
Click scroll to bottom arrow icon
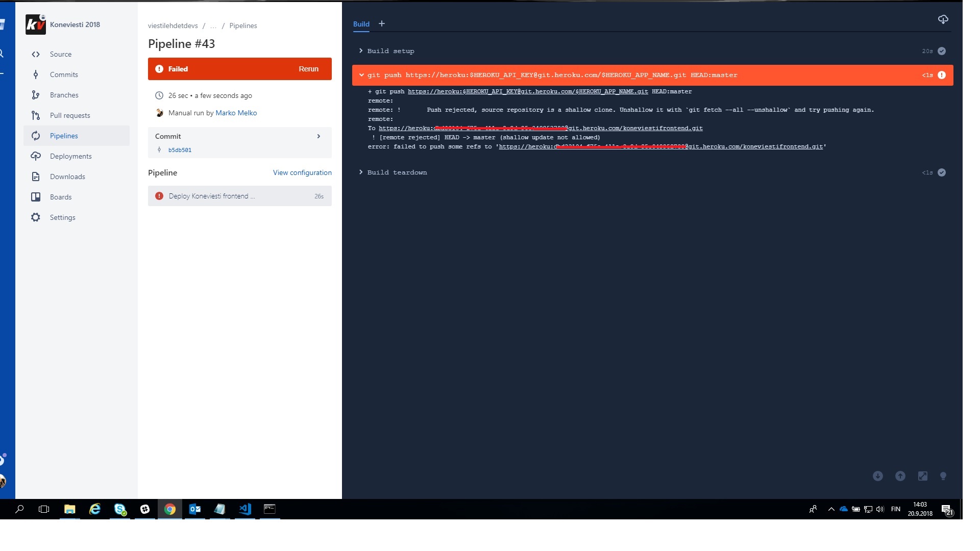[x=877, y=476]
